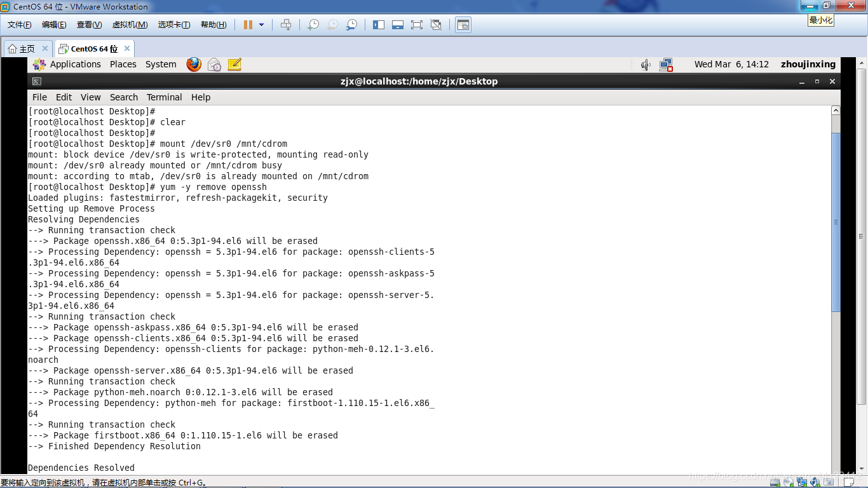The width and height of the screenshot is (868, 488).
Task: Click the send Ctrl+Alt+Del toolbar icon
Action: click(x=286, y=25)
